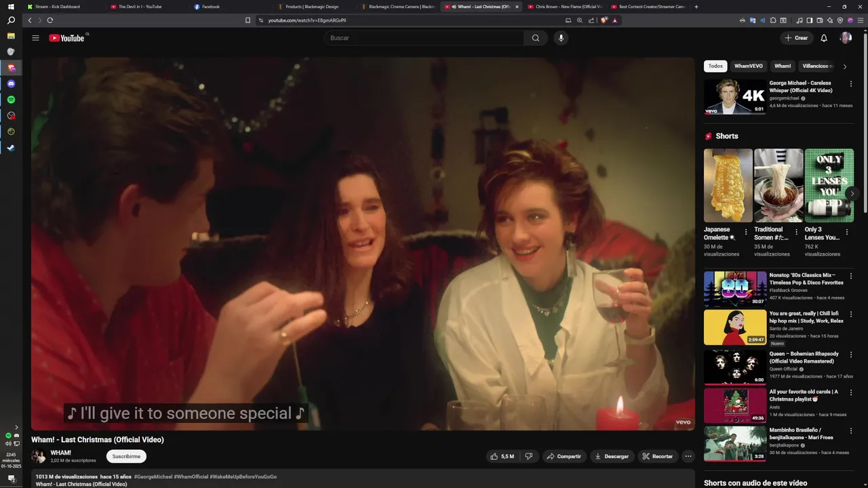Show next Shorts with arrow
Viewport: 868px width, 488px height.
tap(852, 193)
